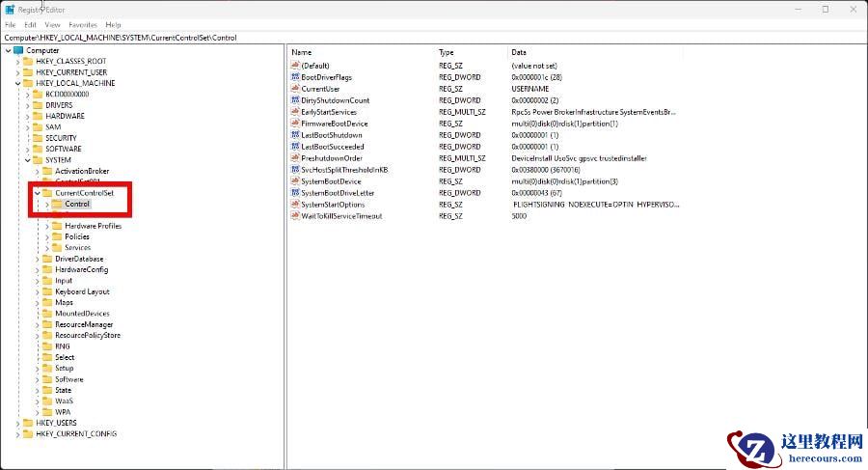Screen dimensions: 868x470
Task: Click the HKEY_CLASSES_ROOT folder icon
Action: tap(28, 62)
